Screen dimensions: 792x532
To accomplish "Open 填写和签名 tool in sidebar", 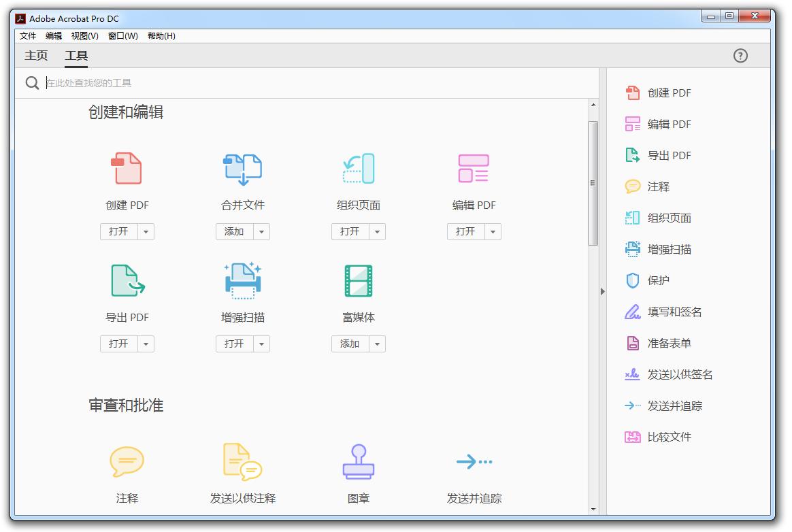I will pyautogui.click(x=663, y=312).
